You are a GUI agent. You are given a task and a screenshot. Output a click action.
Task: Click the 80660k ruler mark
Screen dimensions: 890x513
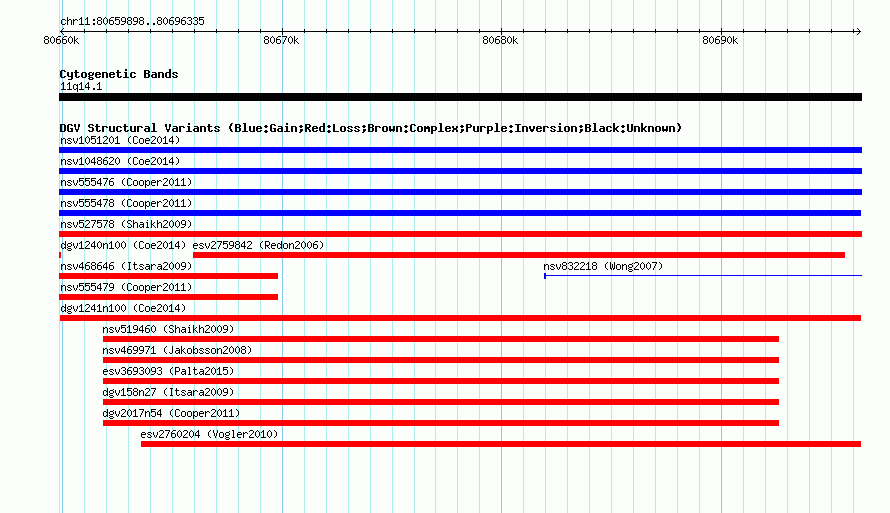click(x=61, y=40)
